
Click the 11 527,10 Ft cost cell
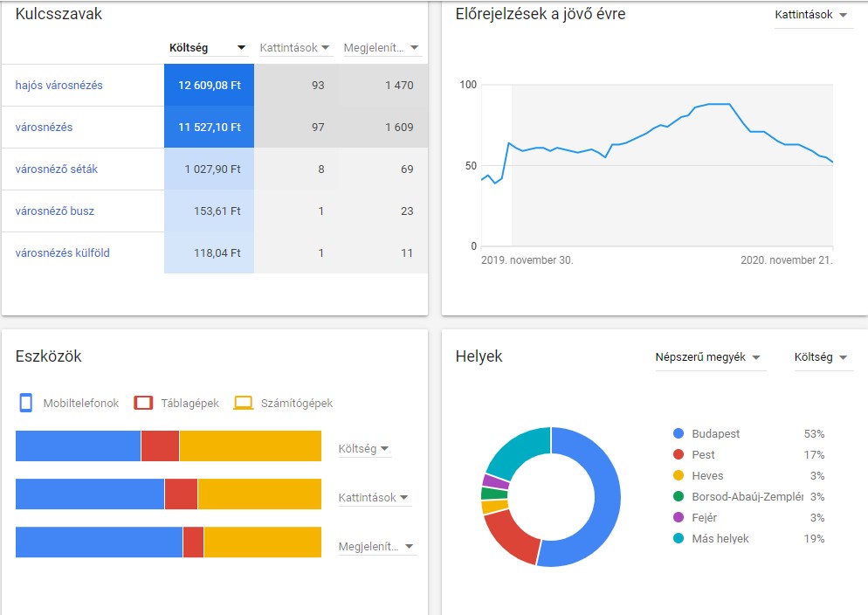pyautogui.click(x=210, y=127)
